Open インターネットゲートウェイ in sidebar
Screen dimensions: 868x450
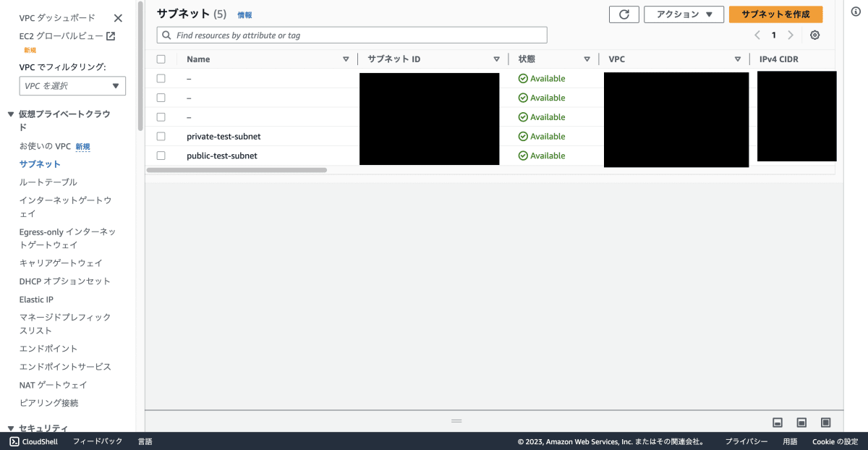pos(65,207)
